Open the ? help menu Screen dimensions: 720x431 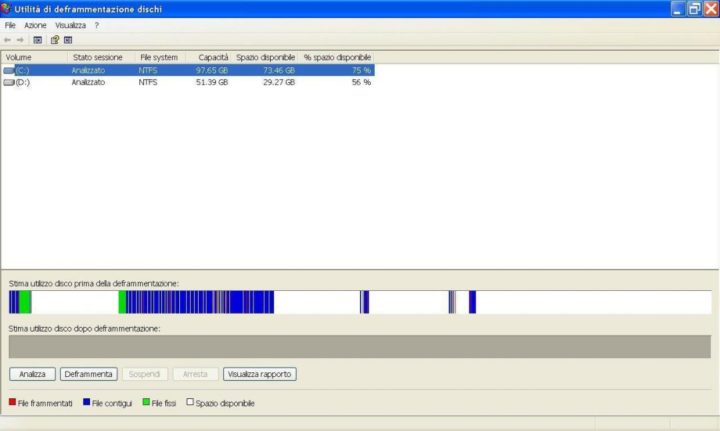click(x=96, y=25)
